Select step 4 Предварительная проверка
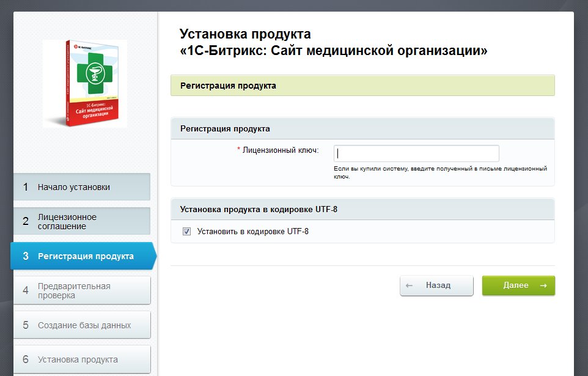Viewport: 588px width, 376px height. 82,290
